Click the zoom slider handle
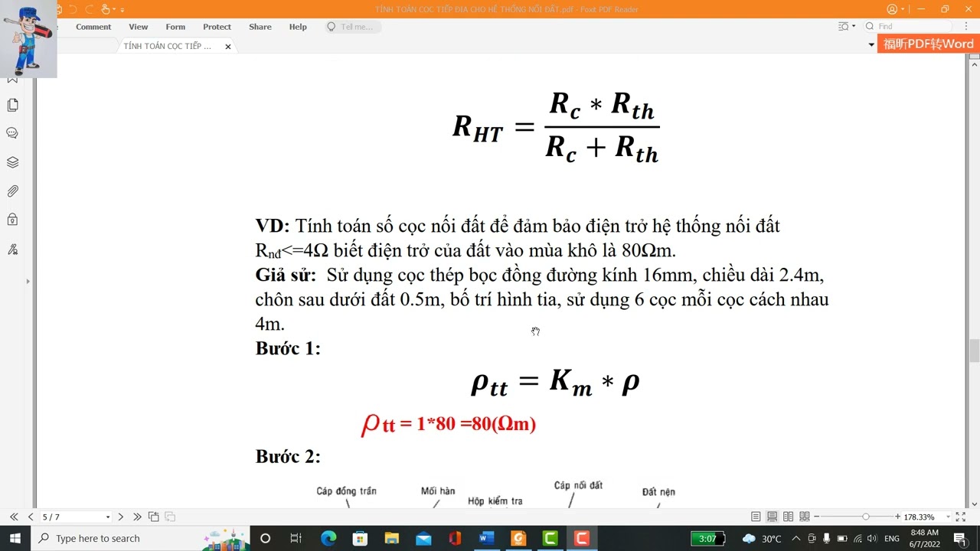 click(865, 517)
